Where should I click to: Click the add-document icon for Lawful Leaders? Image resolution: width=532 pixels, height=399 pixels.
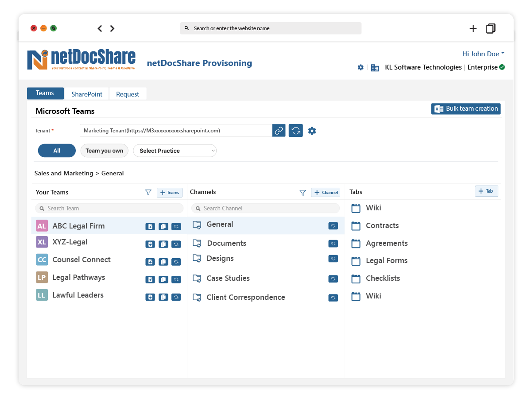point(150,297)
